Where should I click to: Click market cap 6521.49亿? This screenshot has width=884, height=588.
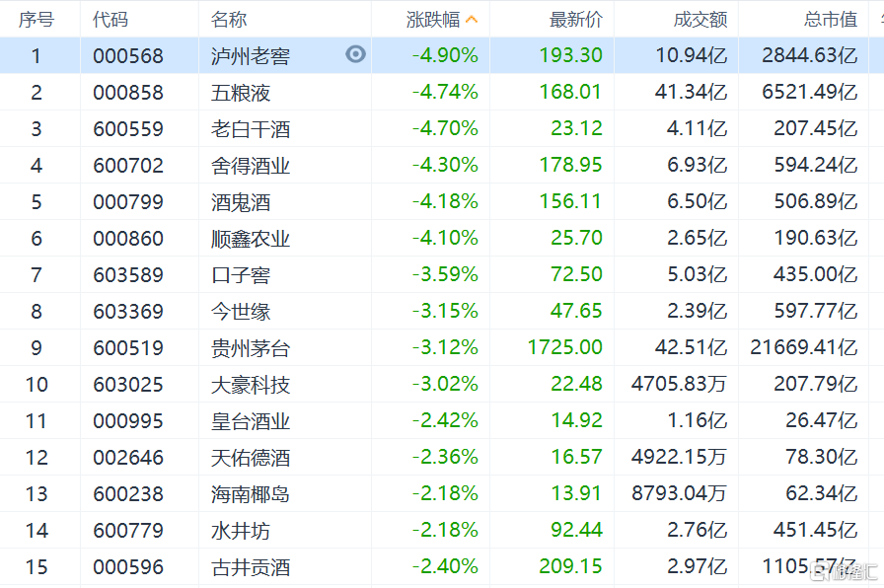pos(810,92)
